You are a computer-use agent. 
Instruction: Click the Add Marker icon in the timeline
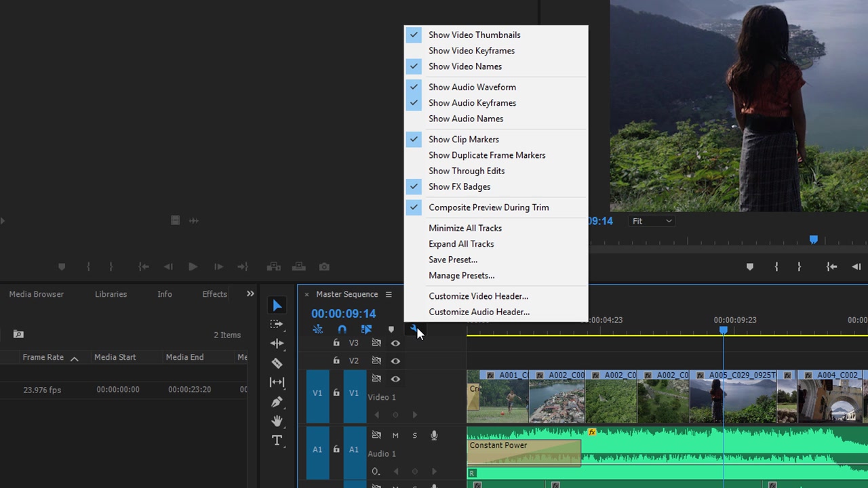coord(391,329)
